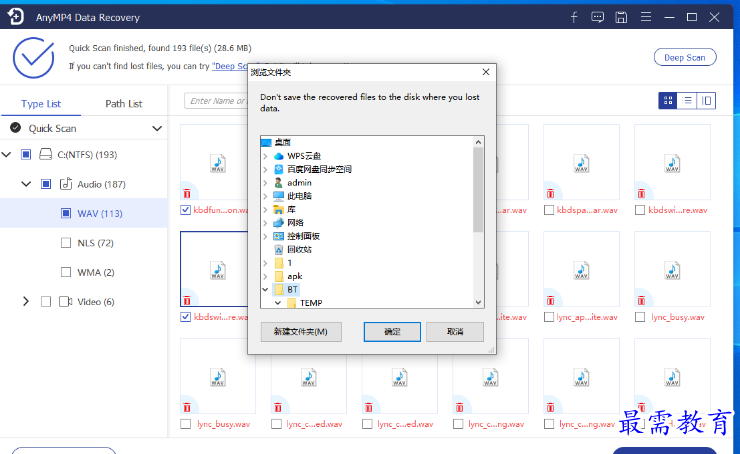
Task: Click folder tree scroll down arrow
Action: pos(478,303)
